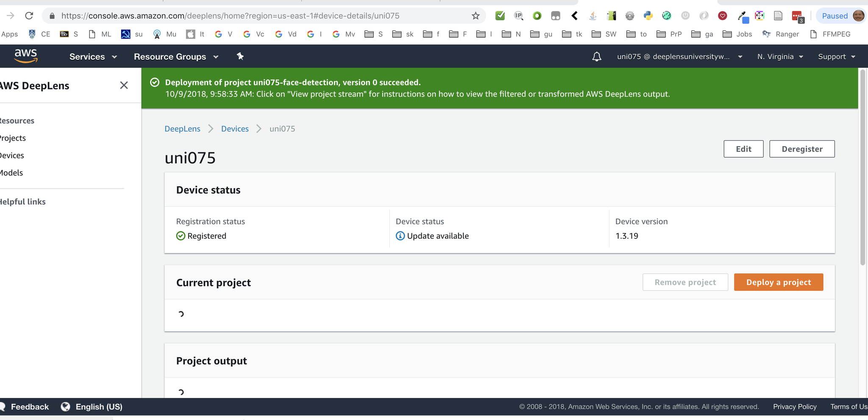Expand the Resource Groups dropdown

pyautogui.click(x=176, y=56)
